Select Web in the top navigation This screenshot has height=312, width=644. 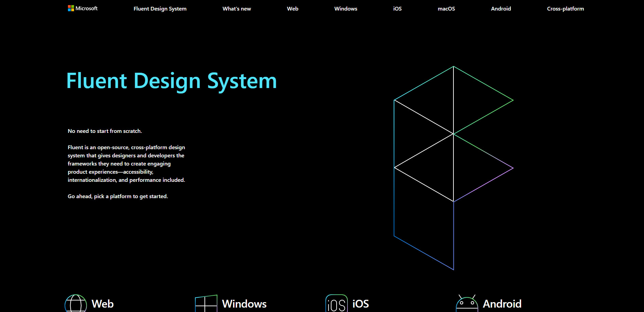[292, 9]
